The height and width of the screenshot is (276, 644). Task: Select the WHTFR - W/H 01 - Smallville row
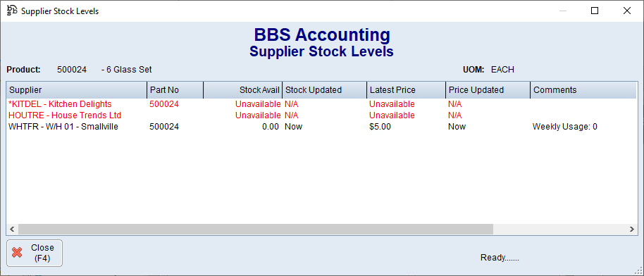point(321,127)
